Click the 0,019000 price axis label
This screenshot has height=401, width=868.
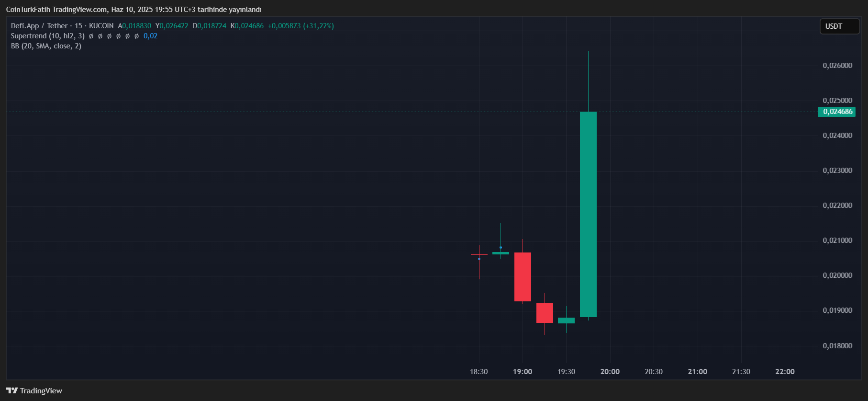[837, 310]
